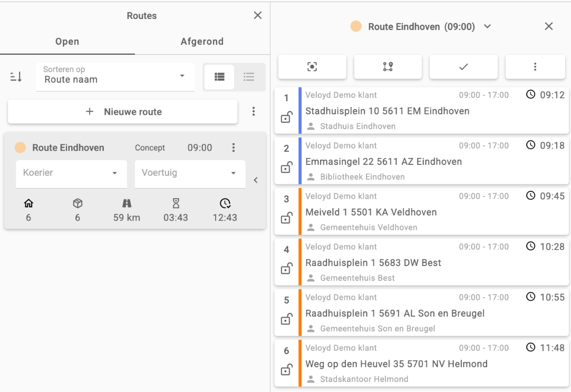
Task: Toggle the lock on stop 2 Emmasingel
Action: (x=287, y=168)
